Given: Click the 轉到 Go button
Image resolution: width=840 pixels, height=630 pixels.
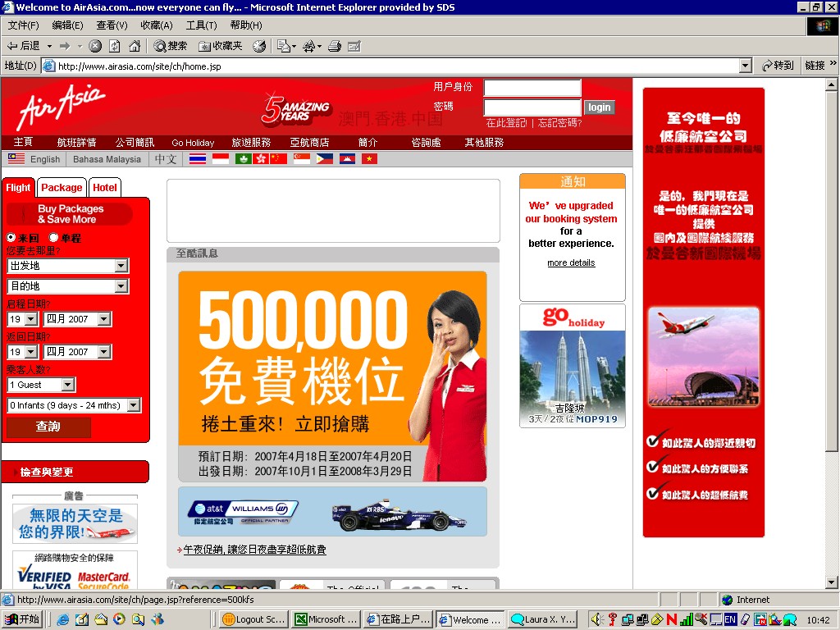Looking at the screenshot, I should pyautogui.click(x=778, y=66).
